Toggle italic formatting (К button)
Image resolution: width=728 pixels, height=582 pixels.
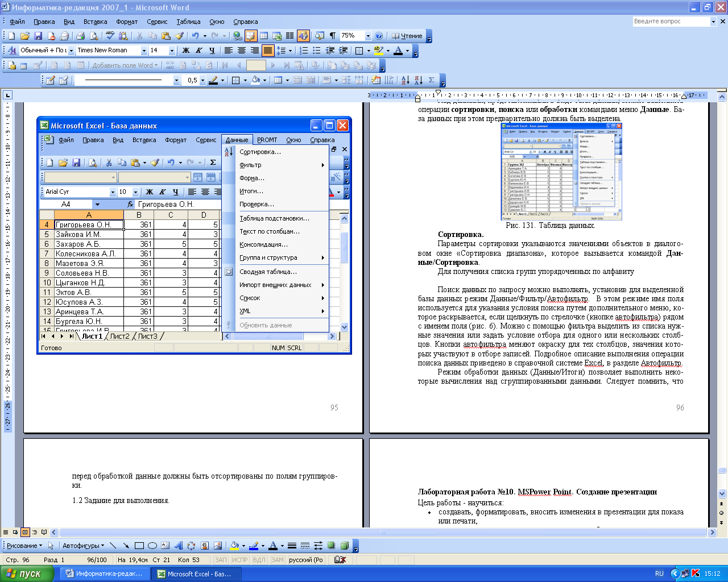199,51
